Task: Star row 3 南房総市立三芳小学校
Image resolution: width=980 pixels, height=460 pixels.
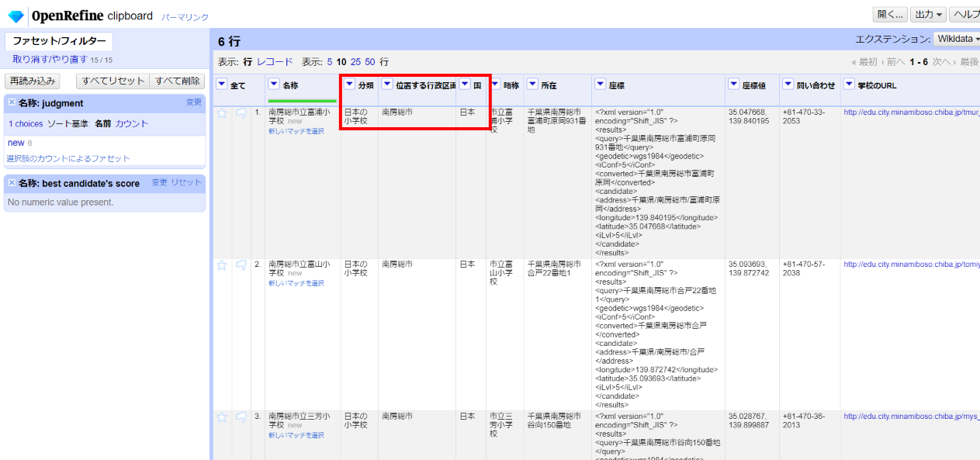Action: [222, 417]
